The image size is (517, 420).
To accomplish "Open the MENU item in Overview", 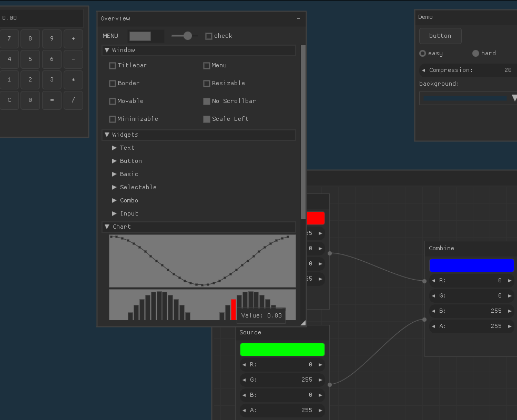I will (x=110, y=36).
